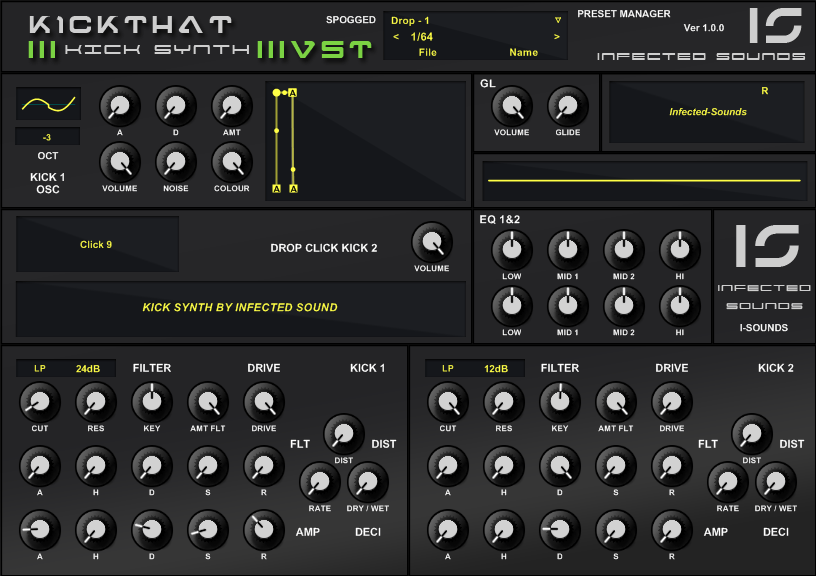Turn the Kick 2 RATE knob
Screen dimensions: 816x576
[728, 482]
